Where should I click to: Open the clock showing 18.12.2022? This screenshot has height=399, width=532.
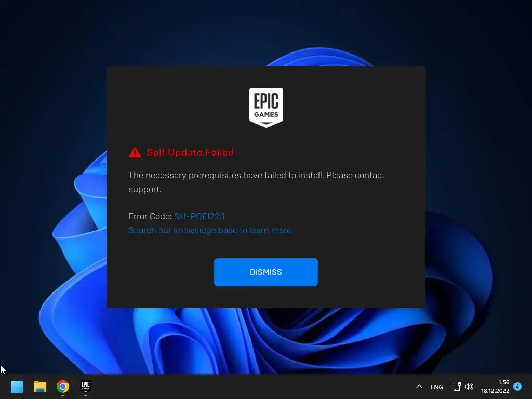click(495, 387)
